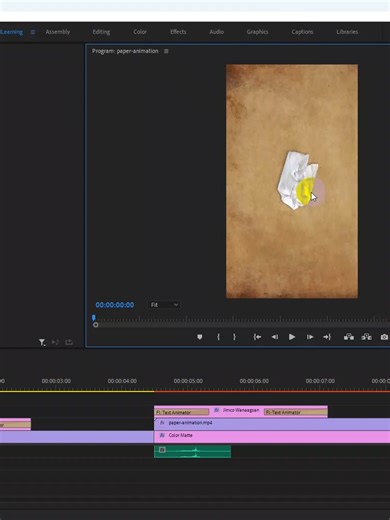Click the 00:00:03:00 mark on time ruler
The image size is (390, 520).
point(56,381)
